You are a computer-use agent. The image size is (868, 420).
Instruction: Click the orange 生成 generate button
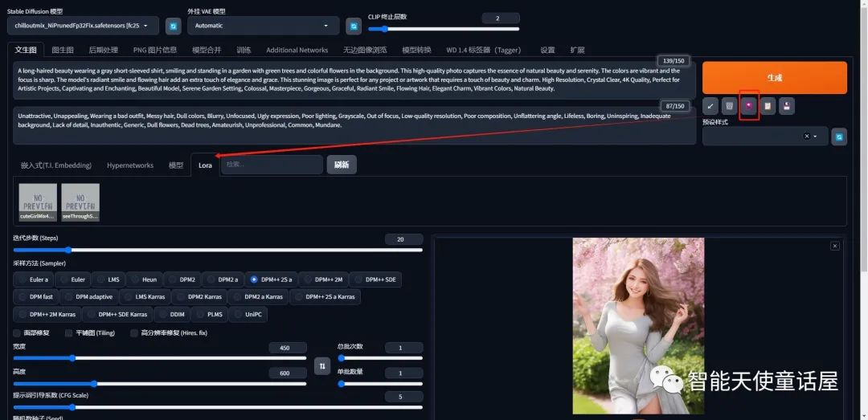click(x=775, y=77)
